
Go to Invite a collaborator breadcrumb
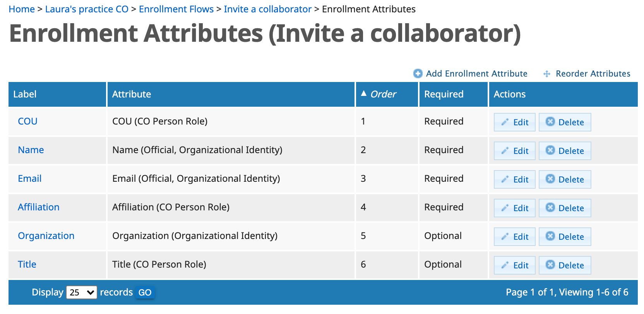point(267,9)
